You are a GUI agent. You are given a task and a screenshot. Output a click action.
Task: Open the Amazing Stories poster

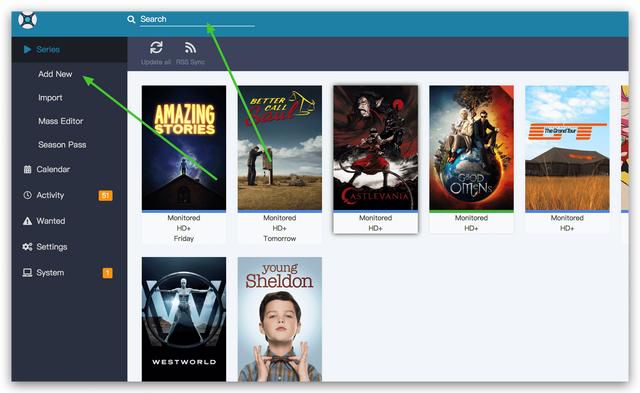tap(184, 148)
